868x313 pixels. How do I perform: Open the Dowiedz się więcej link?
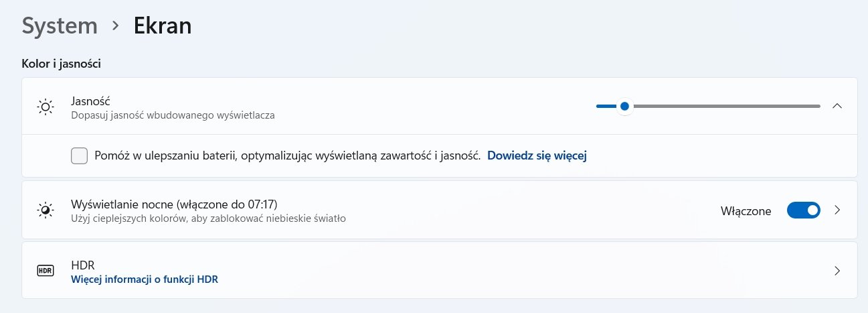click(x=536, y=155)
